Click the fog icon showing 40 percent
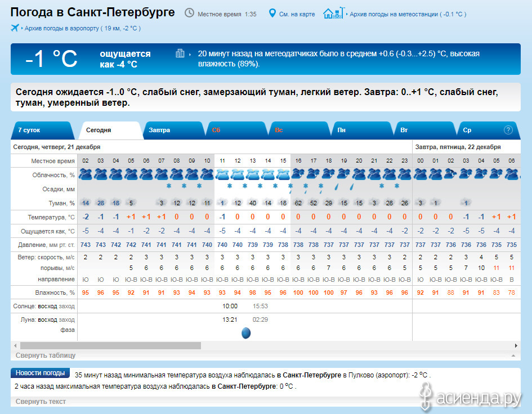The image size is (532, 414). [x=253, y=202]
